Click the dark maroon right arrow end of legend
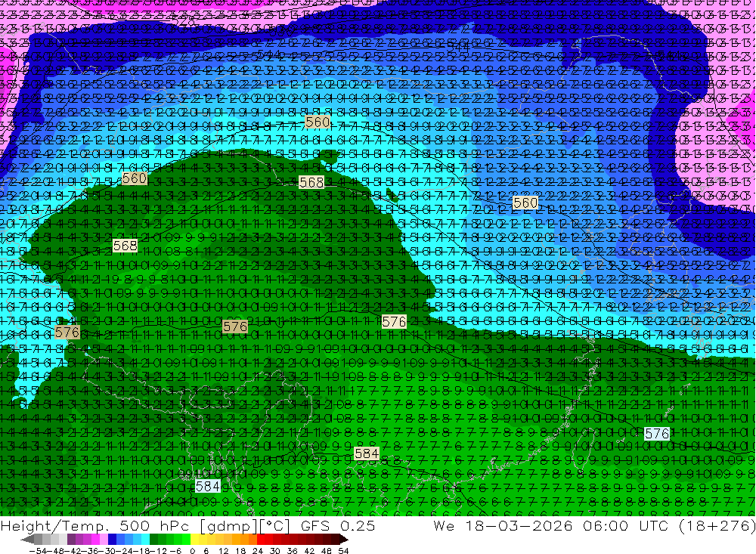The height and width of the screenshot is (554, 756). (344, 540)
